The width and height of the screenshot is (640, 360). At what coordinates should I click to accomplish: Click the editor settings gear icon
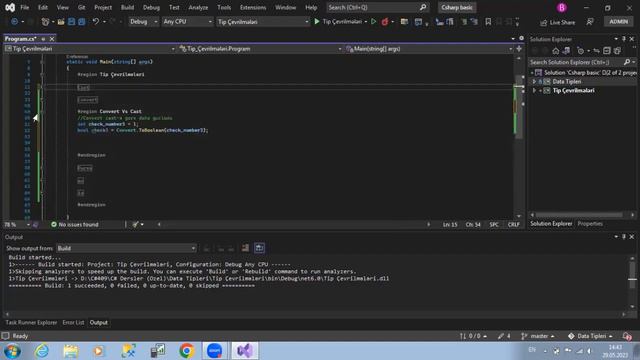[521, 38]
